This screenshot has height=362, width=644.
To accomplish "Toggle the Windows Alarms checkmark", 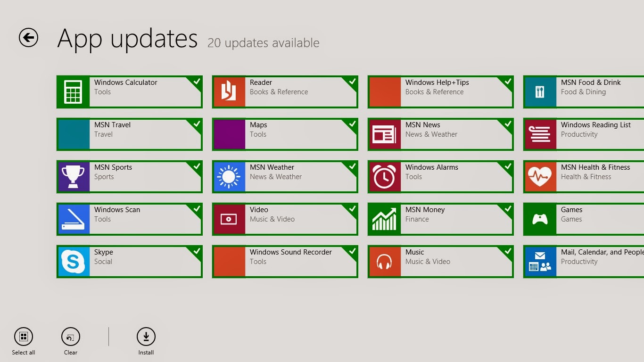I will 507,167.
